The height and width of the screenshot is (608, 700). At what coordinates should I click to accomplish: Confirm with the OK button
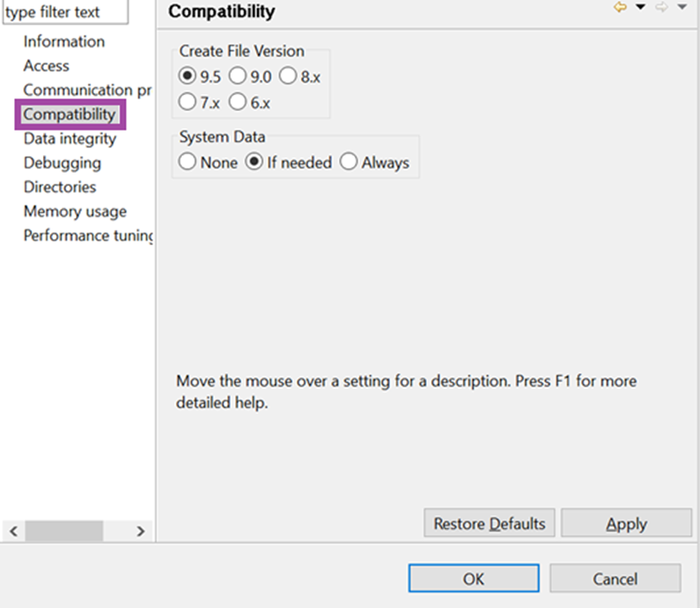click(x=473, y=579)
